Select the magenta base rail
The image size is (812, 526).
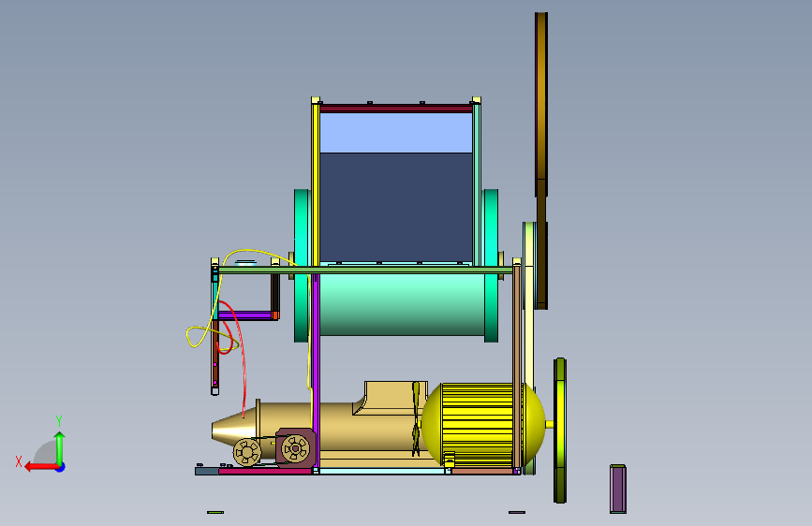click(x=265, y=471)
